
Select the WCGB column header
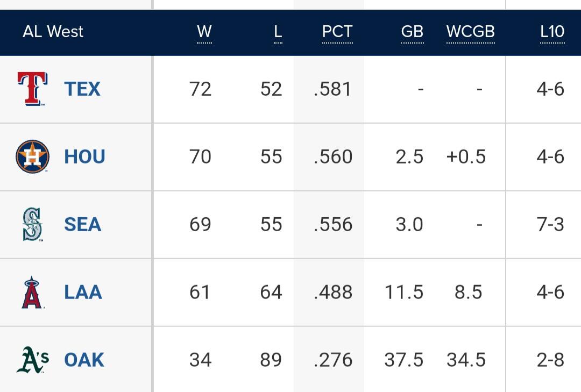(x=470, y=32)
